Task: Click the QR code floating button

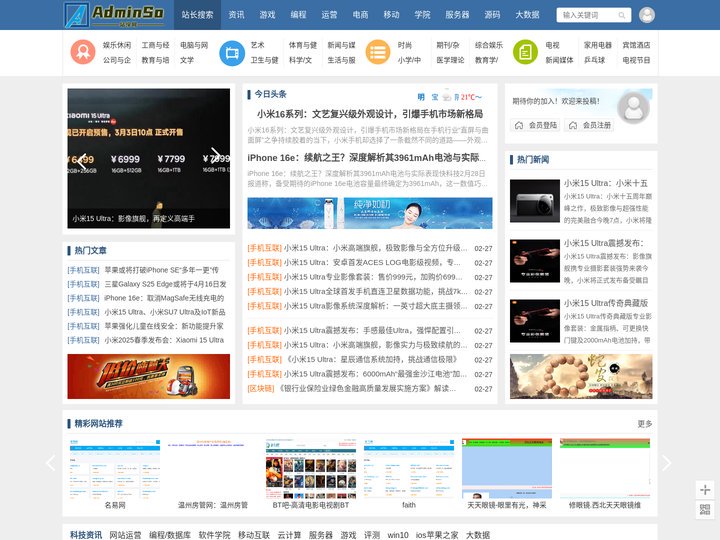Action: (705, 509)
